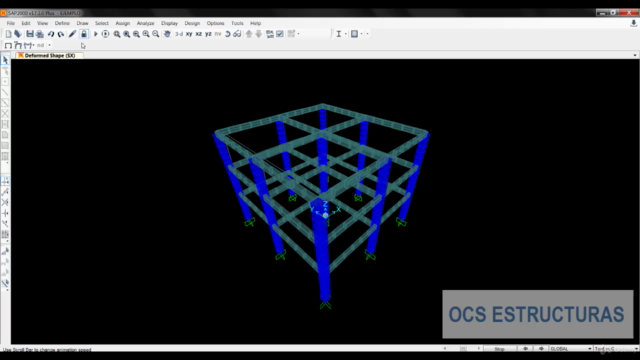640x360 pixels.
Task: Click the Rotate 3D View icon
Action: [x=228, y=34]
